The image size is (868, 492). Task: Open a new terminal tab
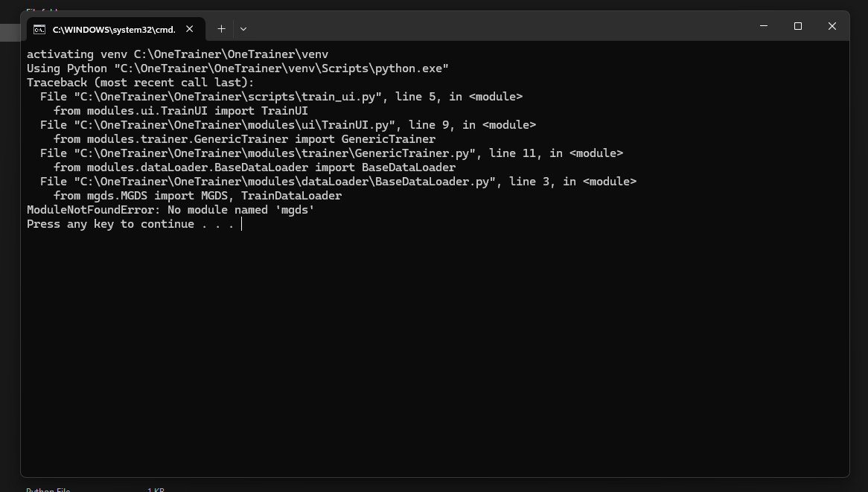coord(221,29)
